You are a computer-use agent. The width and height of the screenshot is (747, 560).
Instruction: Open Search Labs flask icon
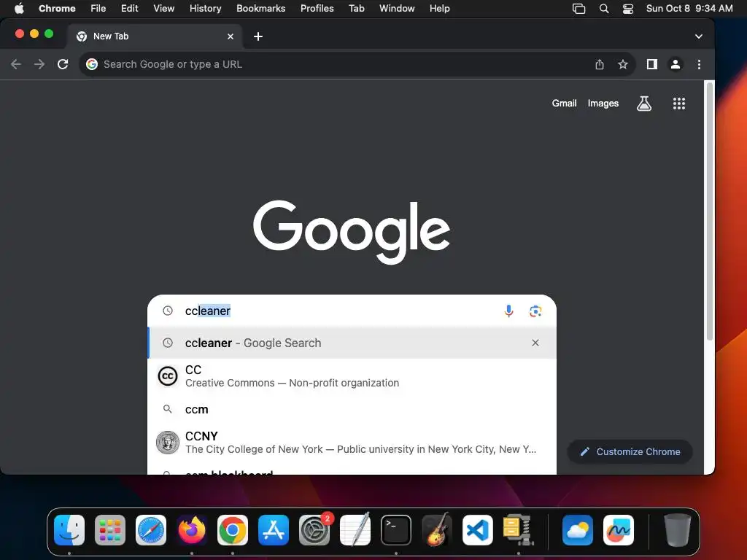coord(644,104)
